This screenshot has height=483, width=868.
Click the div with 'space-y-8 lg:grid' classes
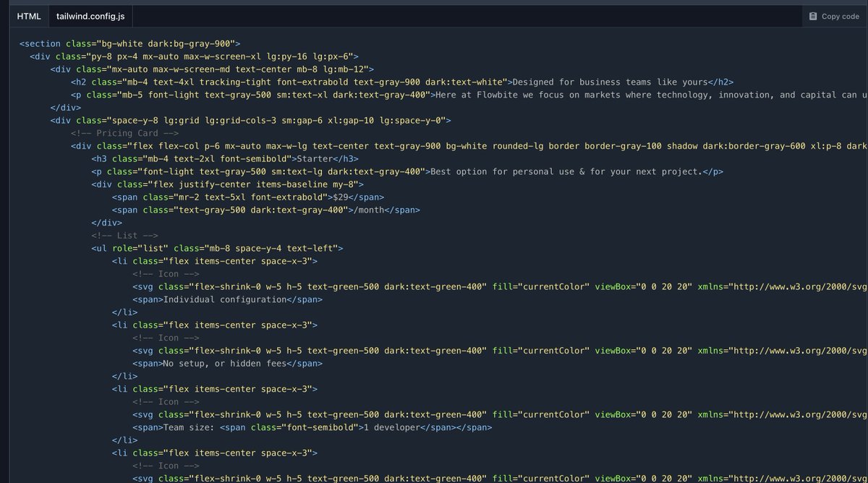tap(251, 120)
